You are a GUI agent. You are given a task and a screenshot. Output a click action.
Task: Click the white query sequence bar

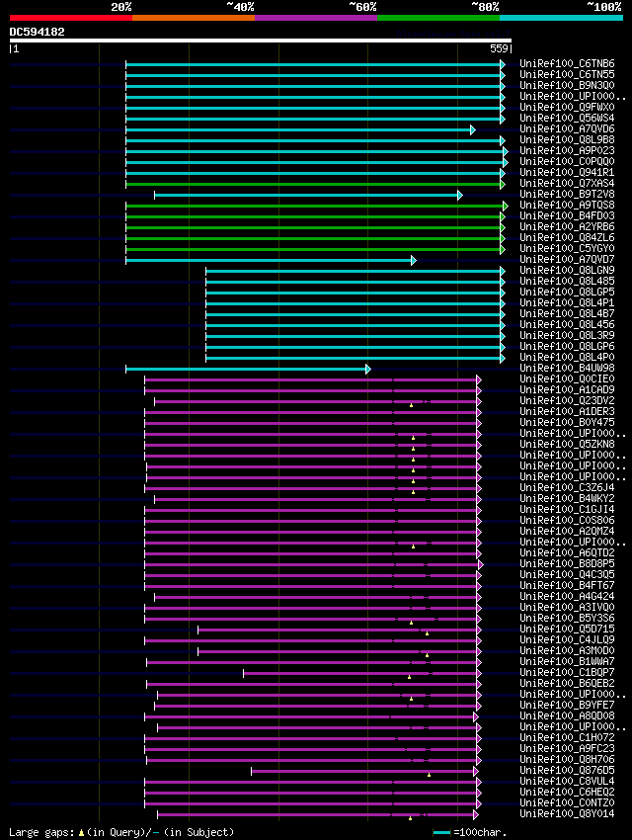tap(260, 41)
